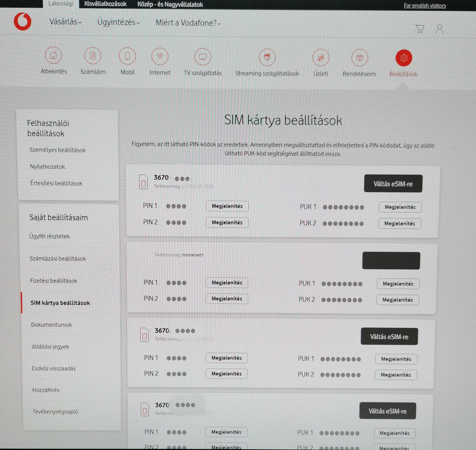Open Személyes beállítások in sidebar
This screenshot has width=476, height=450.
pyautogui.click(x=58, y=150)
